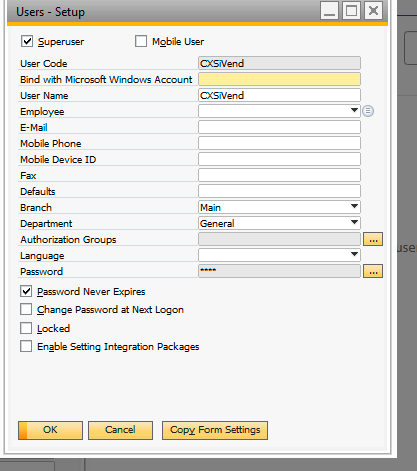
Task: Open the Branch dropdown showing Main
Action: coord(355,207)
